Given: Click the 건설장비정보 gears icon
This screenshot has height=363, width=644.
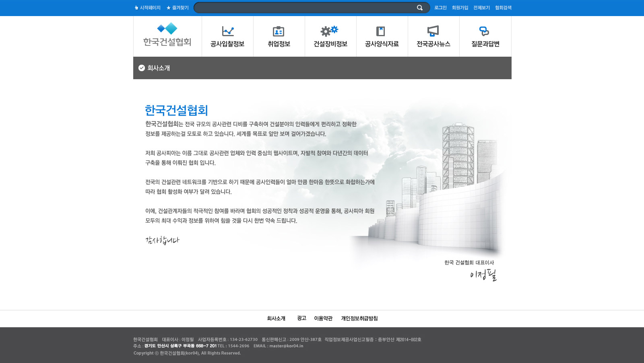Looking at the screenshot, I should [329, 31].
